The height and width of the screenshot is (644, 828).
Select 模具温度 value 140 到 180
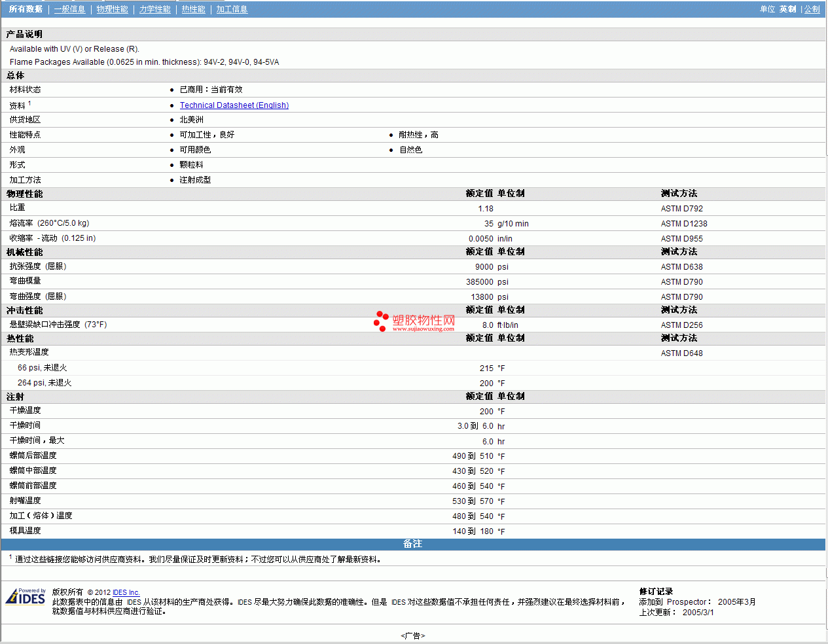(473, 531)
